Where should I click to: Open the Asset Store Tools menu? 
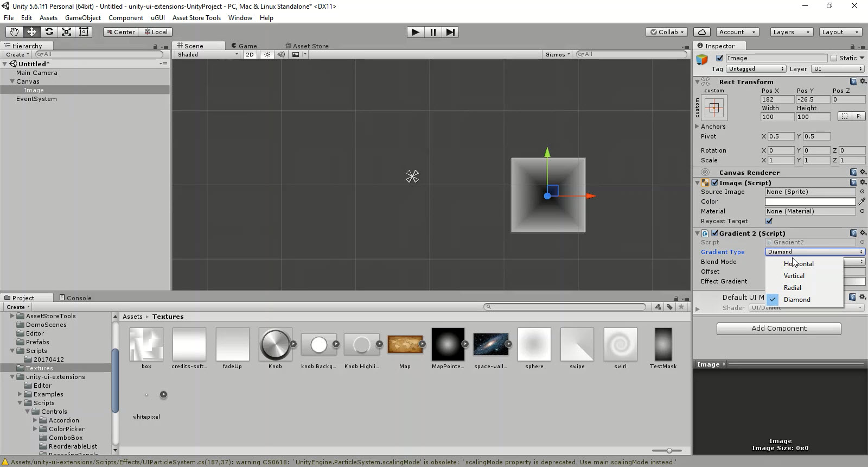pyautogui.click(x=196, y=18)
